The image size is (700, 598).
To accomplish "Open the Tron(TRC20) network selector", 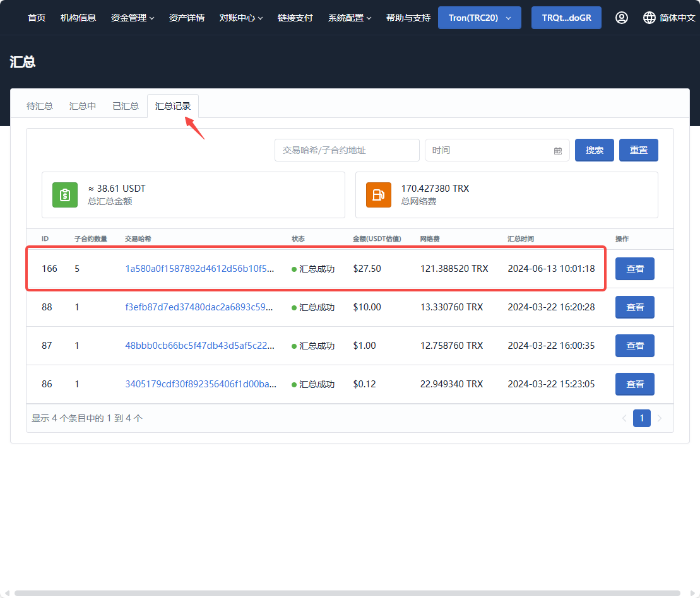I will pyautogui.click(x=480, y=18).
